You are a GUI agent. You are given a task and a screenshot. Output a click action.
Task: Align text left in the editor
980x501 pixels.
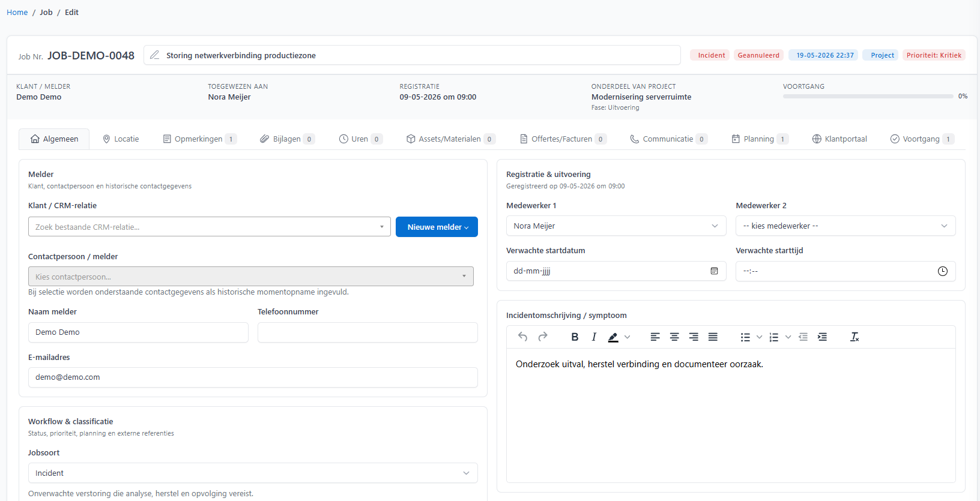click(x=655, y=337)
